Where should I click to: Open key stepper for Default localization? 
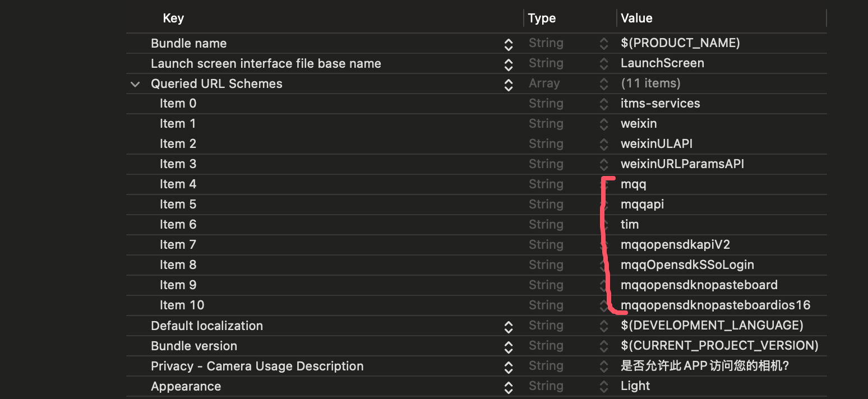[508, 327]
